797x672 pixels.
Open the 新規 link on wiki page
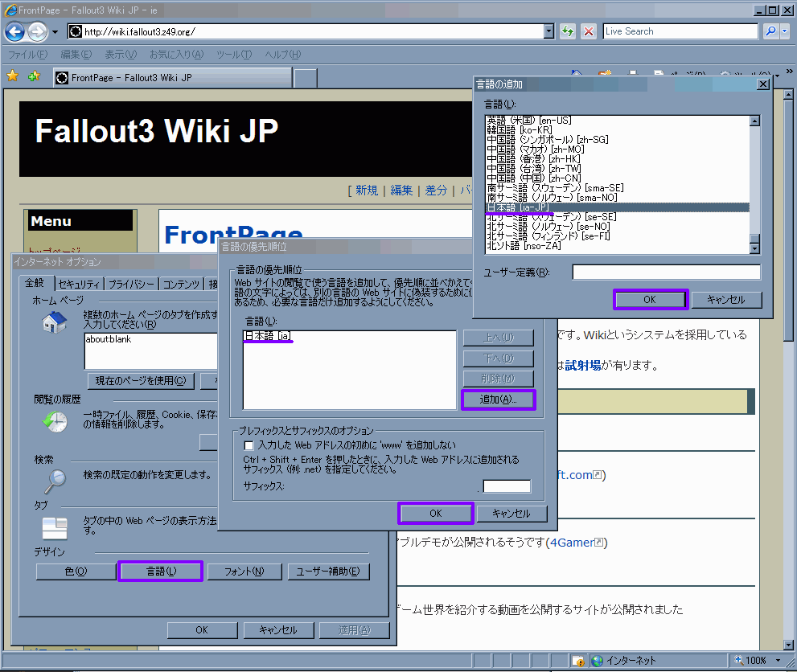coord(366,191)
